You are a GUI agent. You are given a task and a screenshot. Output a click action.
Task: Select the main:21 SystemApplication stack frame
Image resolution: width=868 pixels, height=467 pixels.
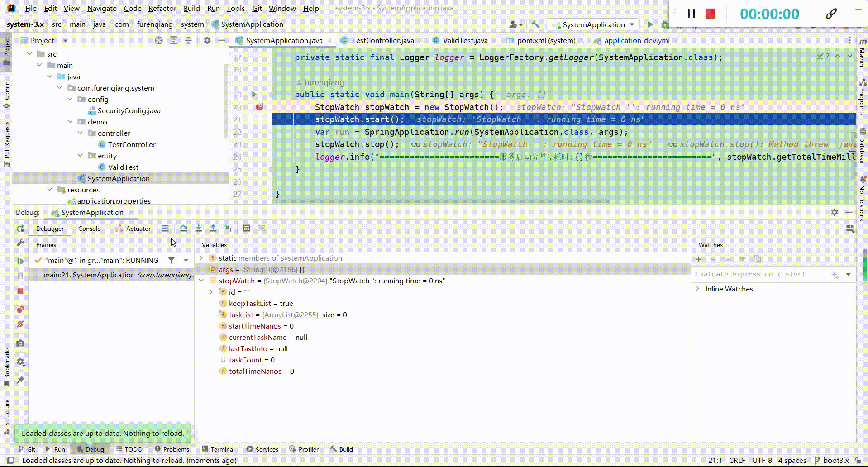[x=111, y=275]
